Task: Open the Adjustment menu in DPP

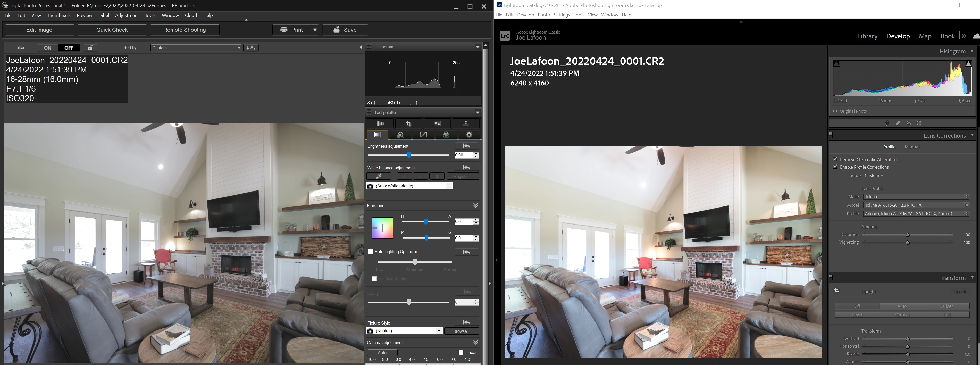Action: (x=127, y=16)
